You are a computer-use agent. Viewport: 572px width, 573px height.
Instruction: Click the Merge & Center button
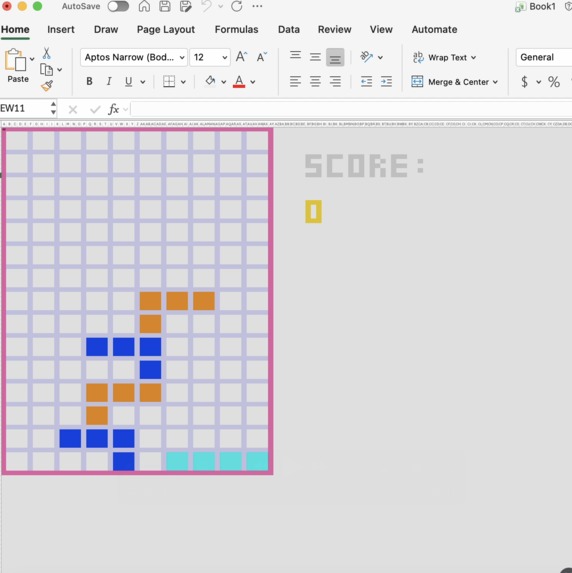point(450,81)
